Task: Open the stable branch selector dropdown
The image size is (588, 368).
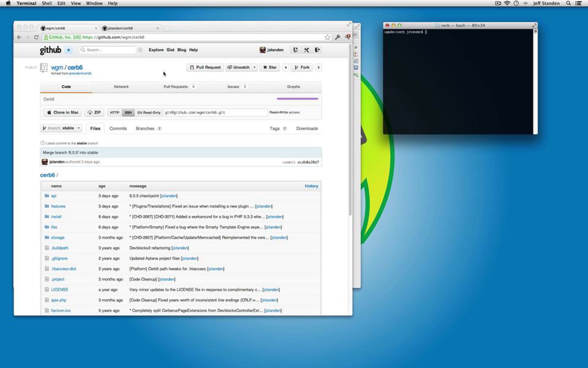Action: point(61,128)
